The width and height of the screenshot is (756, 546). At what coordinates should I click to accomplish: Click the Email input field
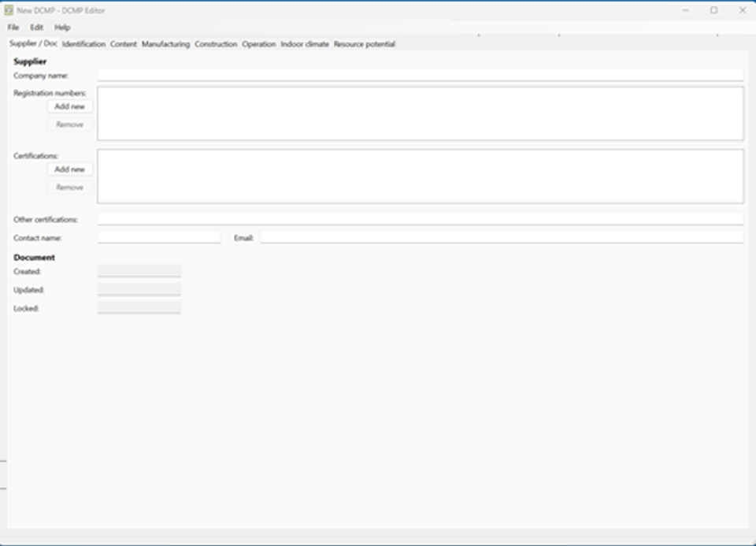502,237
